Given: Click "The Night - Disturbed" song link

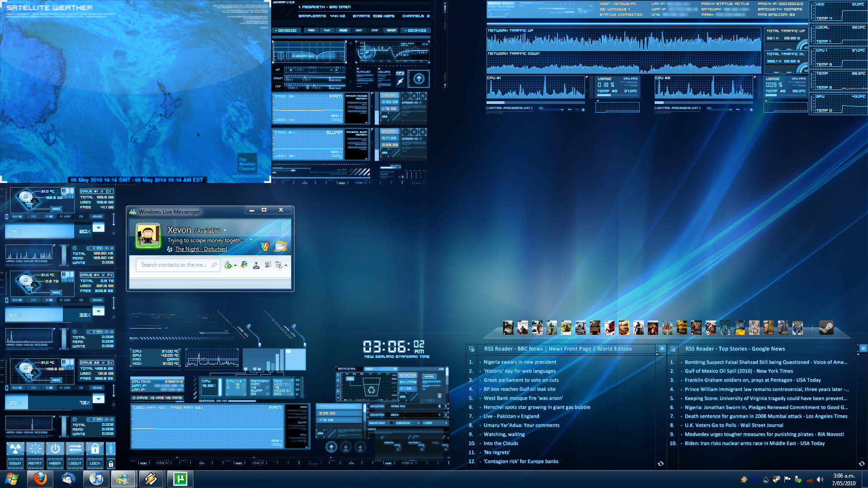Looking at the screenshot, I should point(201,249).
